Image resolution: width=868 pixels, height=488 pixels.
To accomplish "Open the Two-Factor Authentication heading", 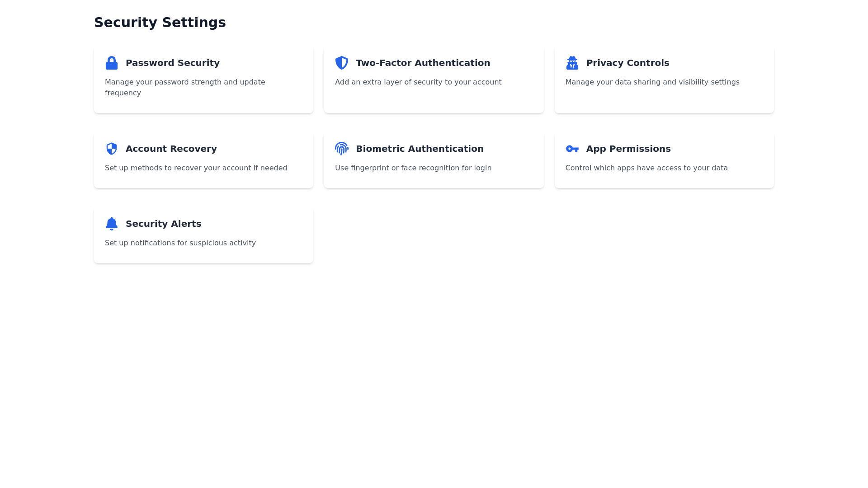I will [x=422, y=63].
